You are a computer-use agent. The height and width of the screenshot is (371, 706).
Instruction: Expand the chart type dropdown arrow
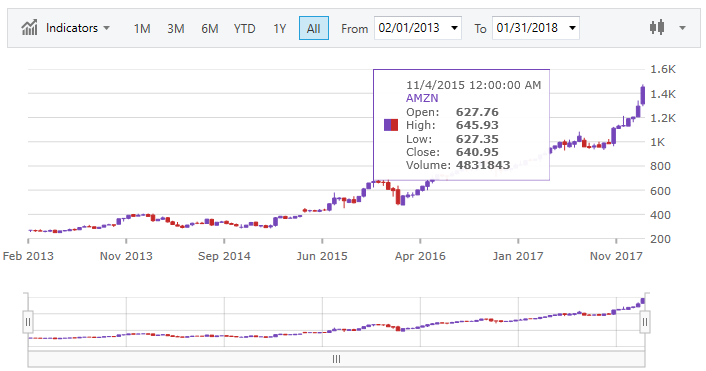pos(683,28)
